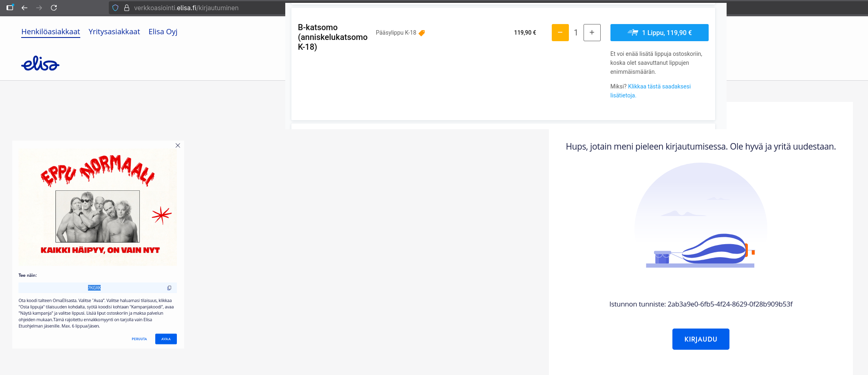Reload the page with the refresh icon

[x=54, y=8]
